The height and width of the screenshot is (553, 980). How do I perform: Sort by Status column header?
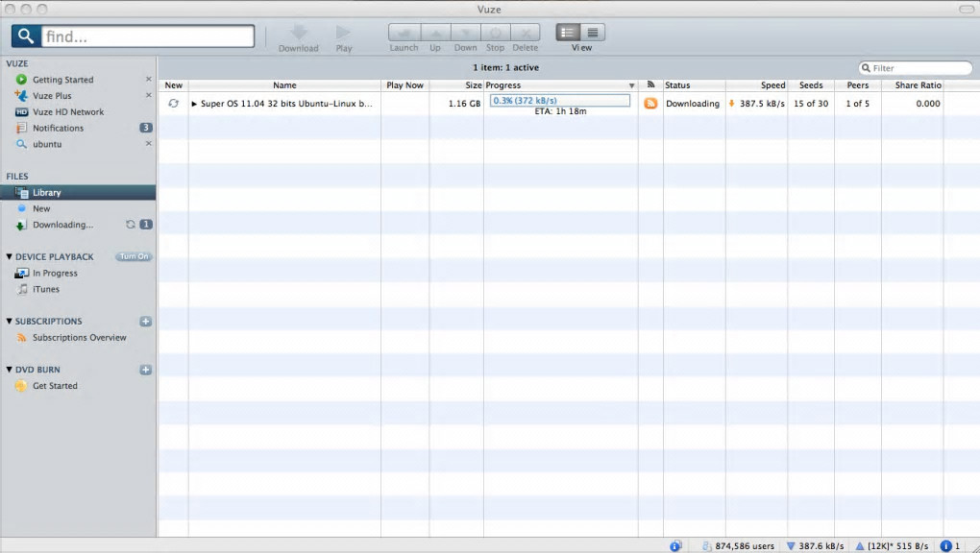coord(695,85)
